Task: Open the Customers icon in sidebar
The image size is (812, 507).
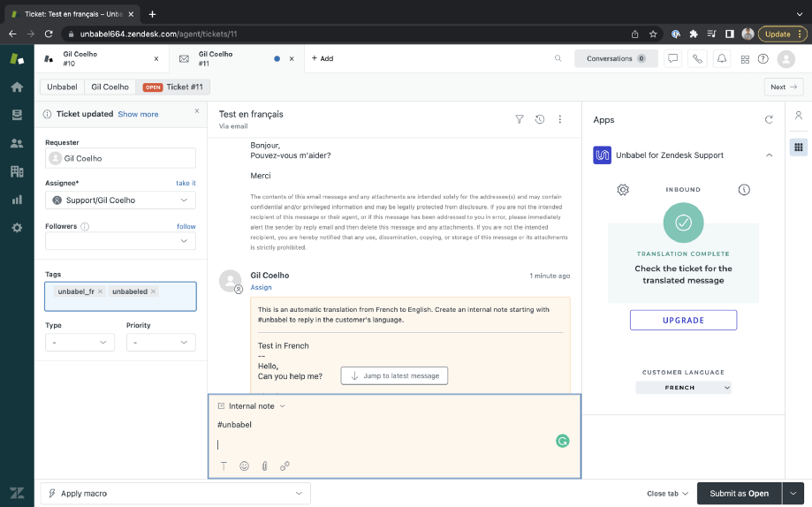Action: pyautogui.click(x=17, y=143)
